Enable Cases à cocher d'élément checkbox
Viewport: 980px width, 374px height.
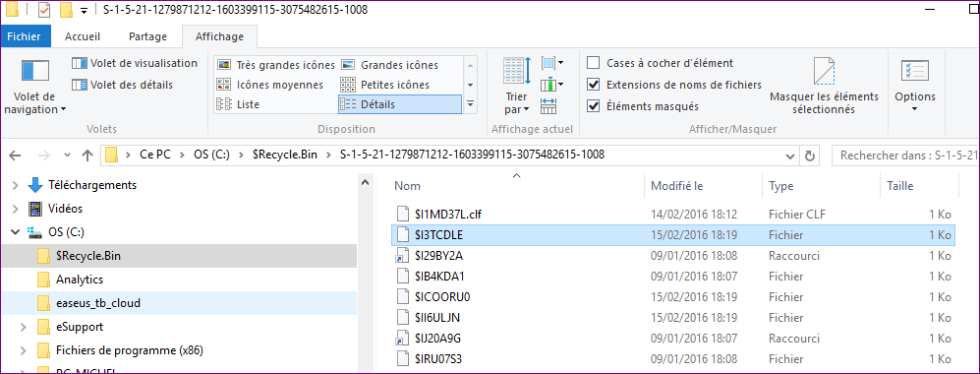pos(594,63)
